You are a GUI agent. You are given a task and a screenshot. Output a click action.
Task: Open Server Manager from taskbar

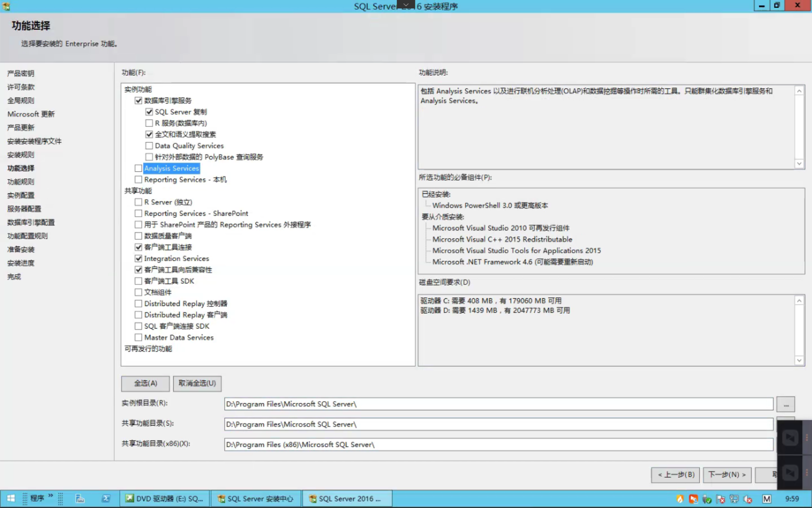pos(80,498)
